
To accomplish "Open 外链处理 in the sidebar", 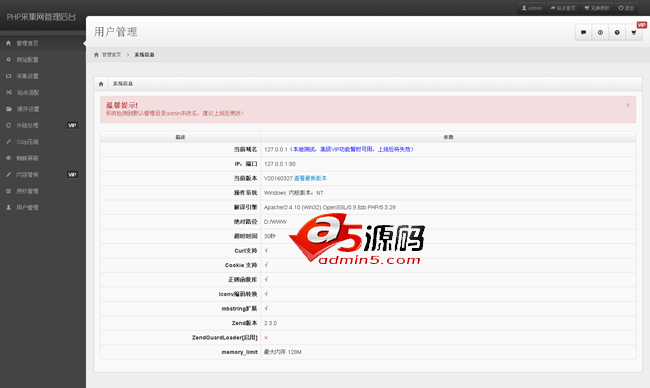I will (x=43, y=125).
